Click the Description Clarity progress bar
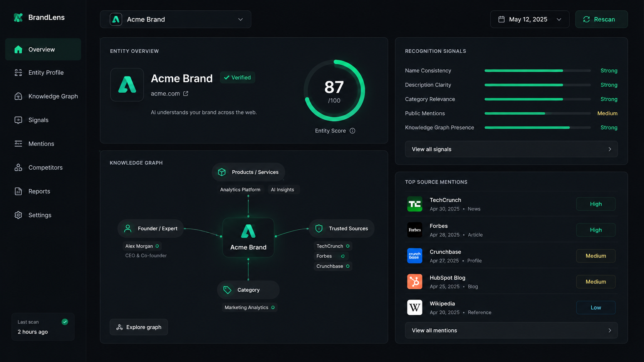Screen dimensions: 644x362 coord(537,85)
